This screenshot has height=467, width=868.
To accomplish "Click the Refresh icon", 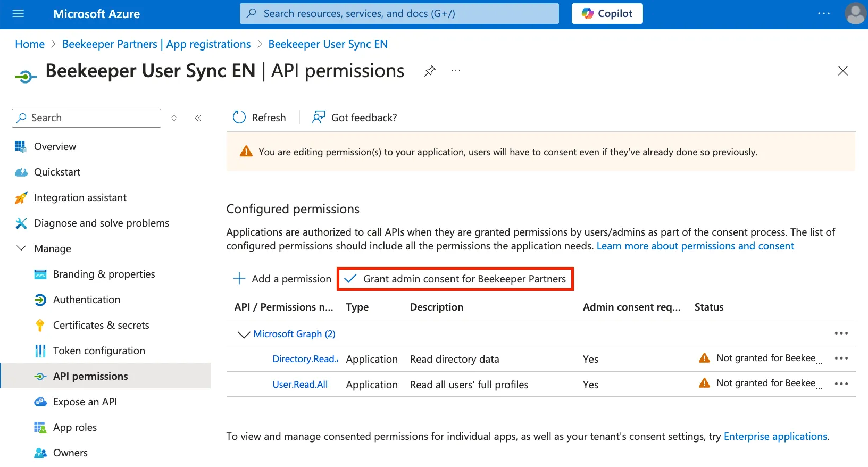I will [x=239, y=118].
